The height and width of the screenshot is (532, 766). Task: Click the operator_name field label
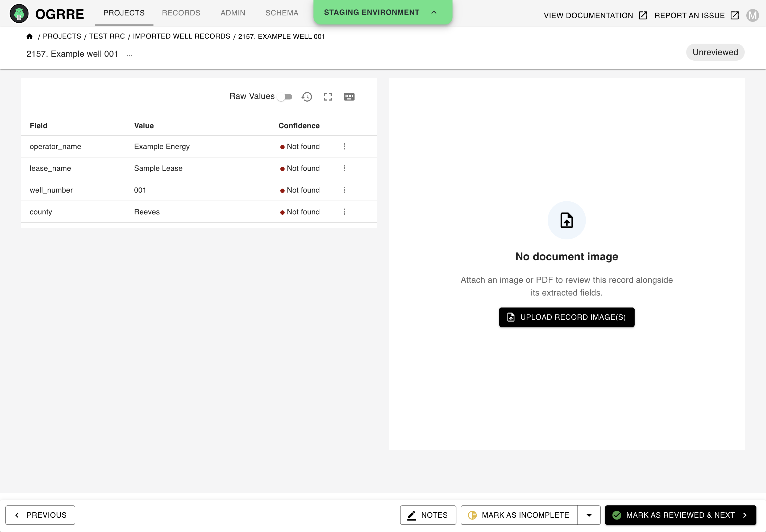pos(55,146)
